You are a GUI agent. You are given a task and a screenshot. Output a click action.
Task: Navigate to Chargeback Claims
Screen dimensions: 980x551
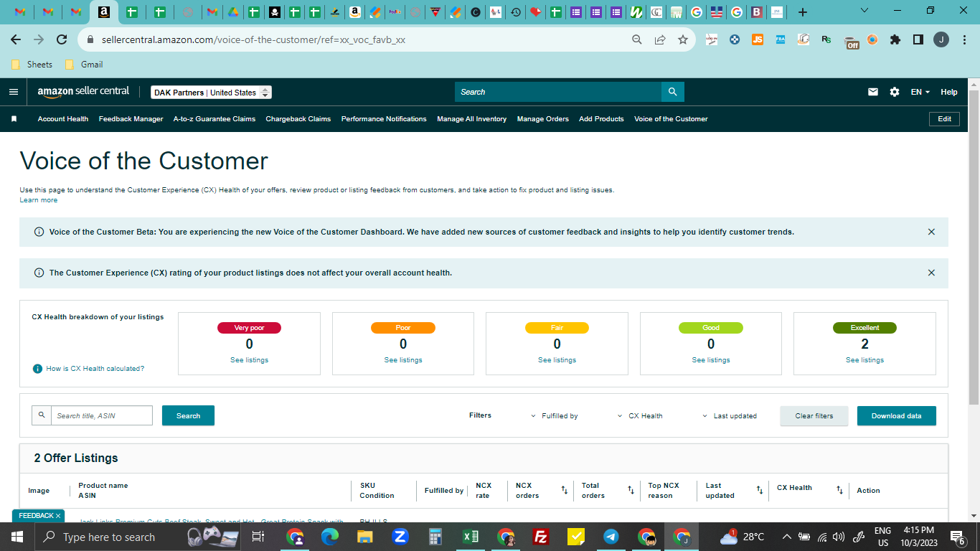(x=298, y=119)
